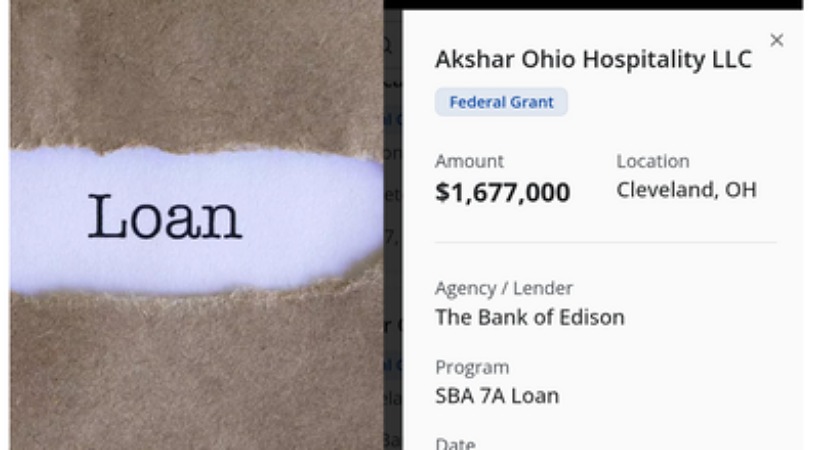Click the Cleveland, OH location value
This screenshot has height=450, width=820.
pyautogui.click(x=686, y=190)
